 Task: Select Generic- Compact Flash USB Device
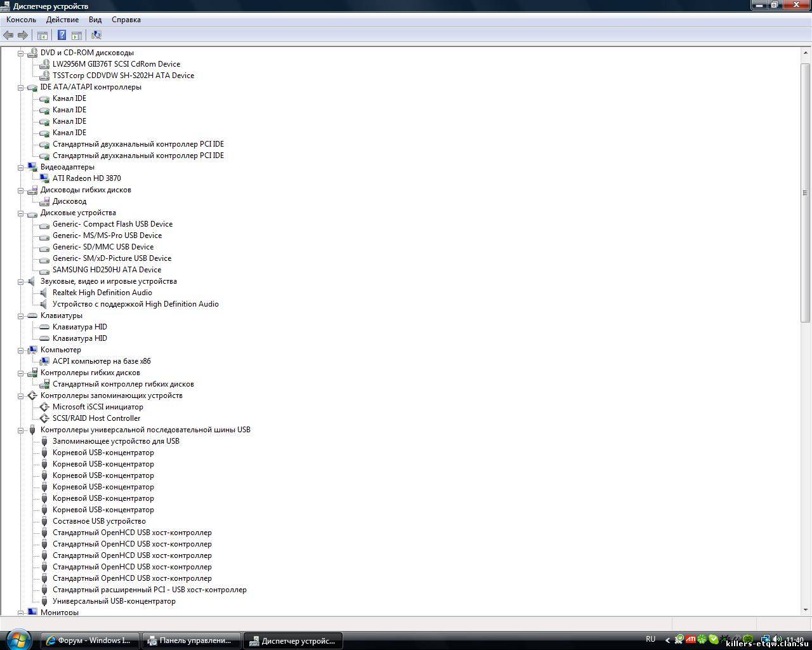[x=112, y=224]
